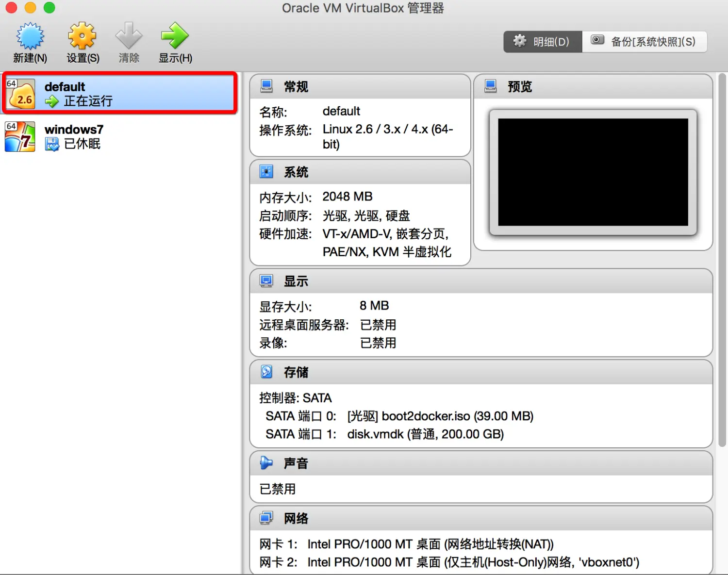Screen dimensions: 728x575
Task: Click the saved-state icon under windows7
Action: point(51,144)
